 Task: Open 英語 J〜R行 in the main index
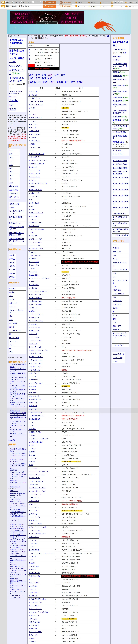(x=48, y=82)
